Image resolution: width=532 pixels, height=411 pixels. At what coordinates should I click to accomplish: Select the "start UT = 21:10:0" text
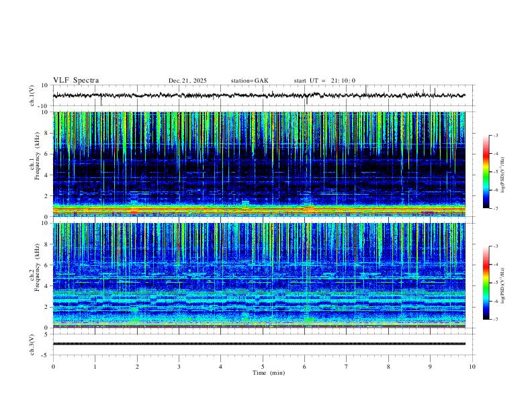[x=324, y=81]
